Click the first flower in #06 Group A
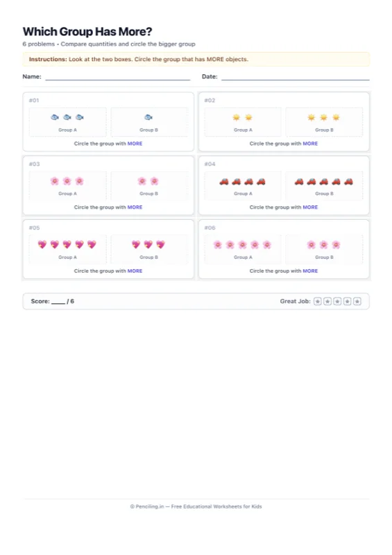392x555 pixels. tap(218, 245)
